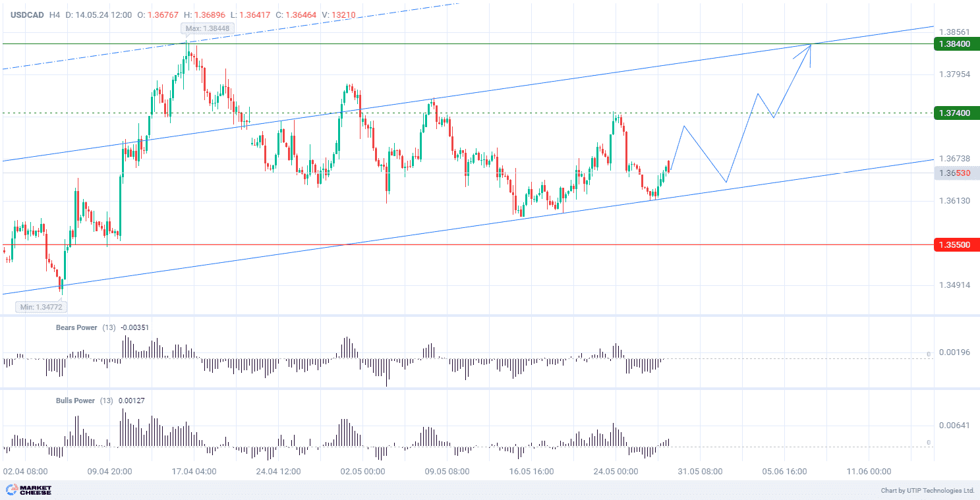Click the Bulls Power indicator title
Viewport: 980px width, 500px height.
(75, 401)
